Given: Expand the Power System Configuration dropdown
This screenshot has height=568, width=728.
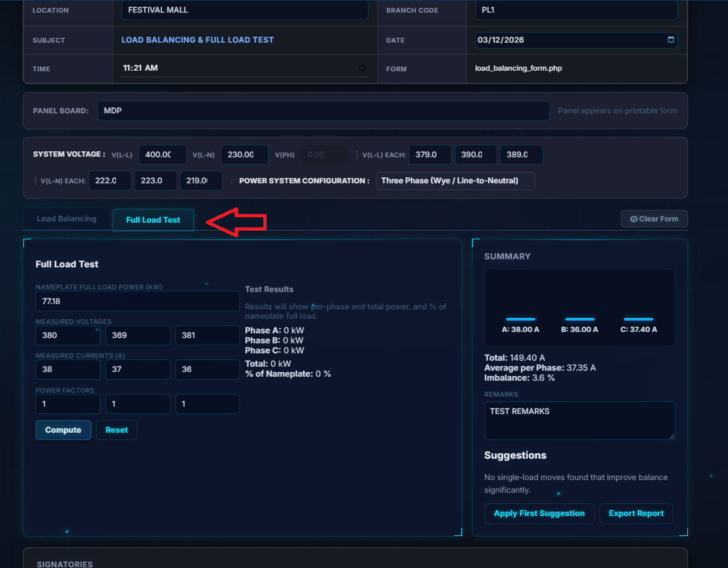Looking at the screenshot, I should tap(455, 181).
